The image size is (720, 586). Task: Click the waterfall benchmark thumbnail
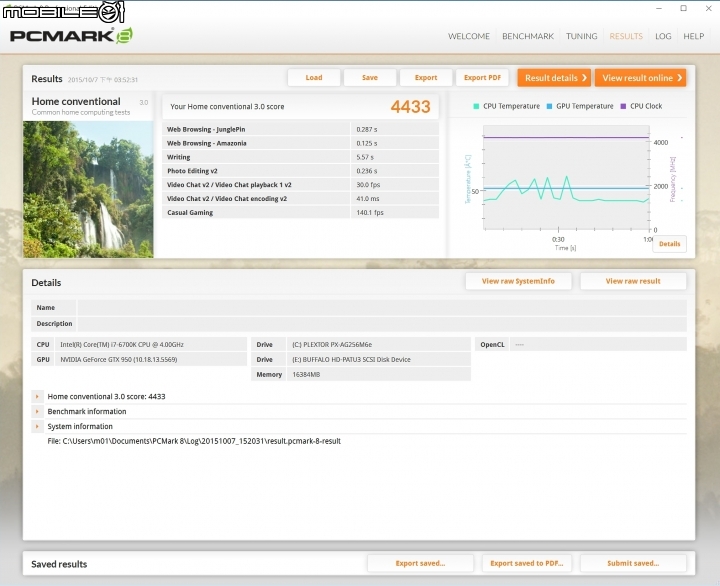coord(88,189)
